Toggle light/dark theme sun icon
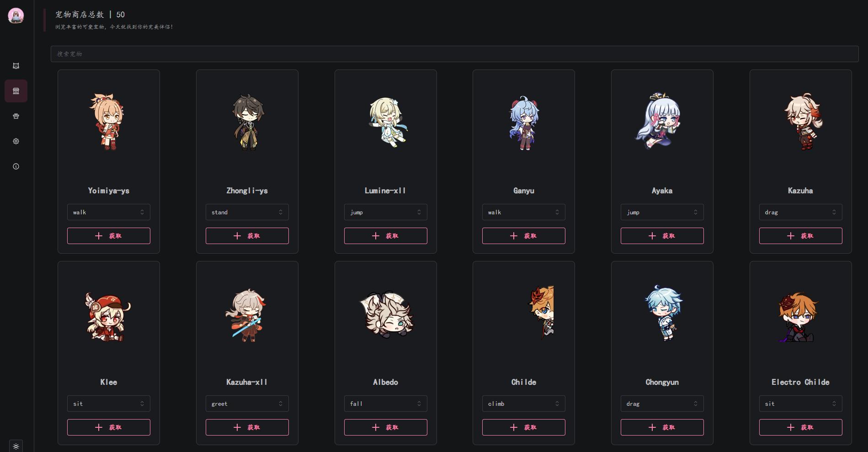 tap(16, 446)
